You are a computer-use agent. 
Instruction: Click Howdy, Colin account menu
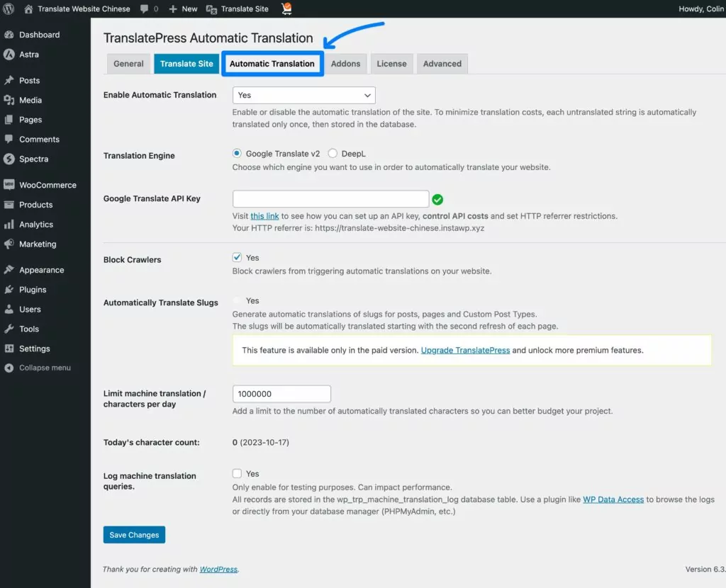(701, 9)
